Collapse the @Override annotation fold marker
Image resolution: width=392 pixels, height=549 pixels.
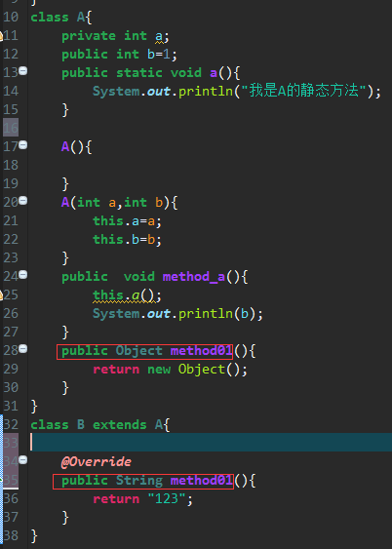(x=23, y=460)
